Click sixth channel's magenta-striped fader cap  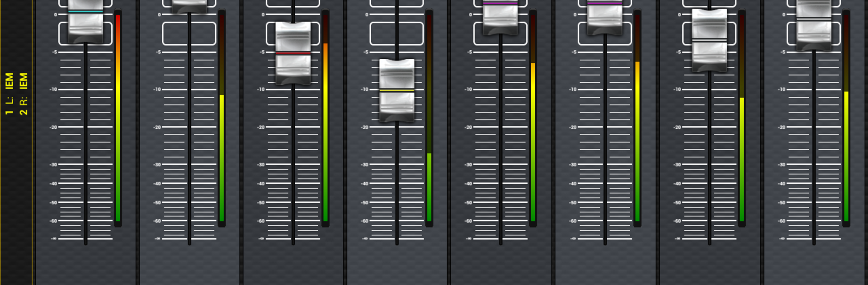pyautogui.click(x=605, y=17)
